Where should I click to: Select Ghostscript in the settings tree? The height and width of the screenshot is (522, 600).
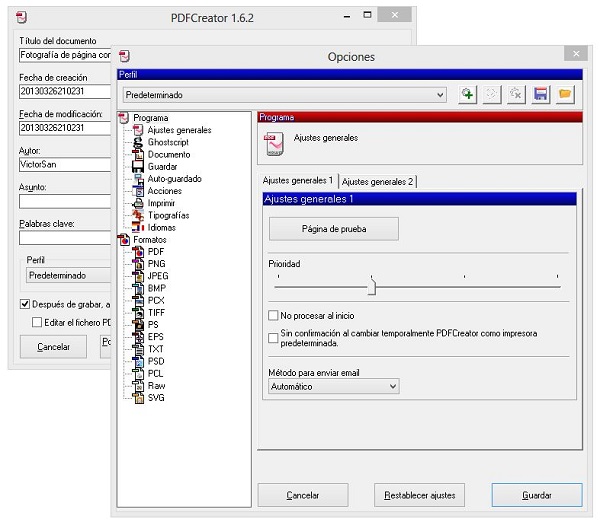[168, 143]
